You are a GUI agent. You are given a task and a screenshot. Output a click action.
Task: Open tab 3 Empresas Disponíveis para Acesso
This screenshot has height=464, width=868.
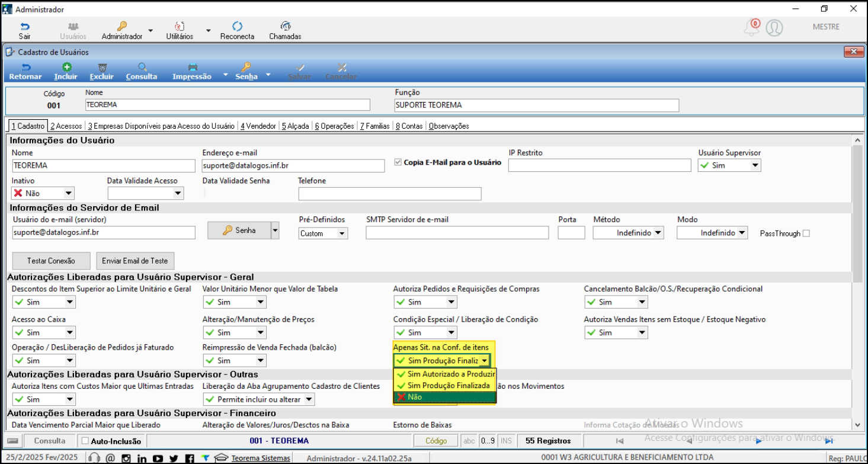point(161,126)
